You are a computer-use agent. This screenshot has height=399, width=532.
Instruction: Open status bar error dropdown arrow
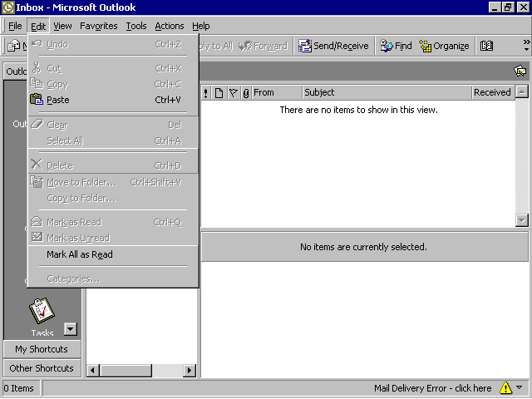click(520, 387)
